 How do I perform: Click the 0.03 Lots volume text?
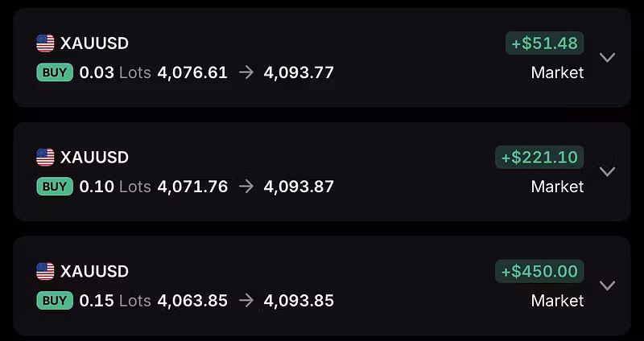[x=115, y=72]
